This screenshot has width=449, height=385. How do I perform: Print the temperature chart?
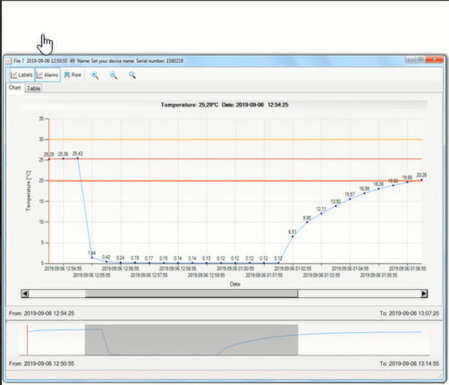click(73, 75)
